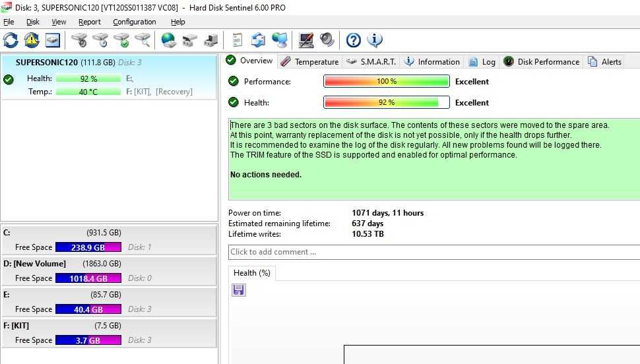
Task: Click the speaker toolbar icon
Action: coord(327,40)
